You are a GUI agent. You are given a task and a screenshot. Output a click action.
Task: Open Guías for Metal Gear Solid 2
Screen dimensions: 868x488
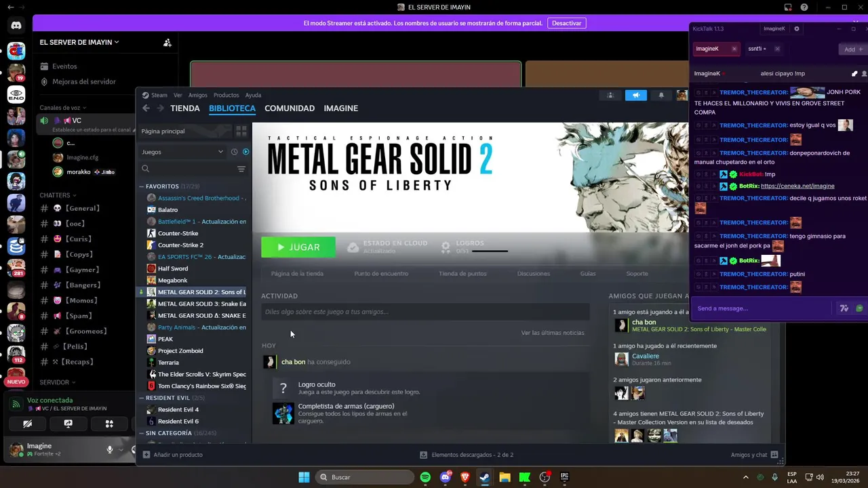point(588,274)
